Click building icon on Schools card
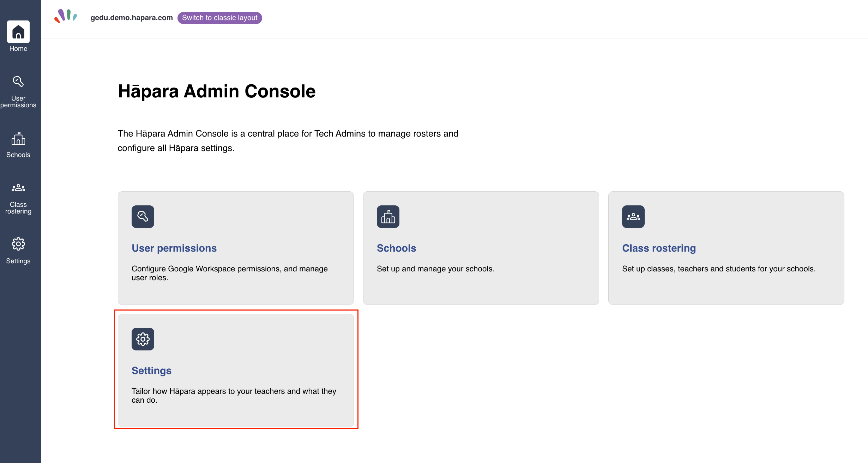 coord(388,217)
